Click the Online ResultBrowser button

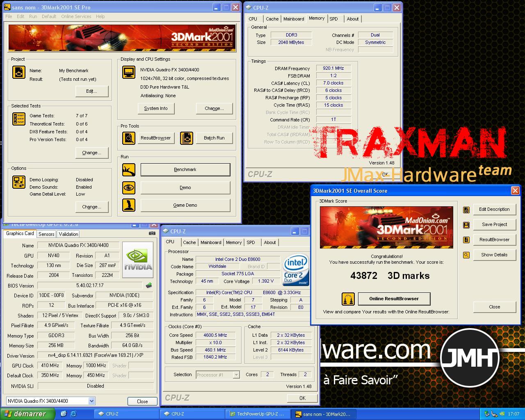pyautogui.click(x=394, y=299)
